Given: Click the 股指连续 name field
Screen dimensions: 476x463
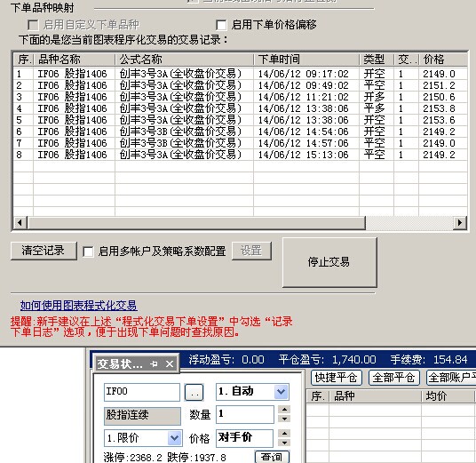Looking at the screenshot, I should (142, 416).
